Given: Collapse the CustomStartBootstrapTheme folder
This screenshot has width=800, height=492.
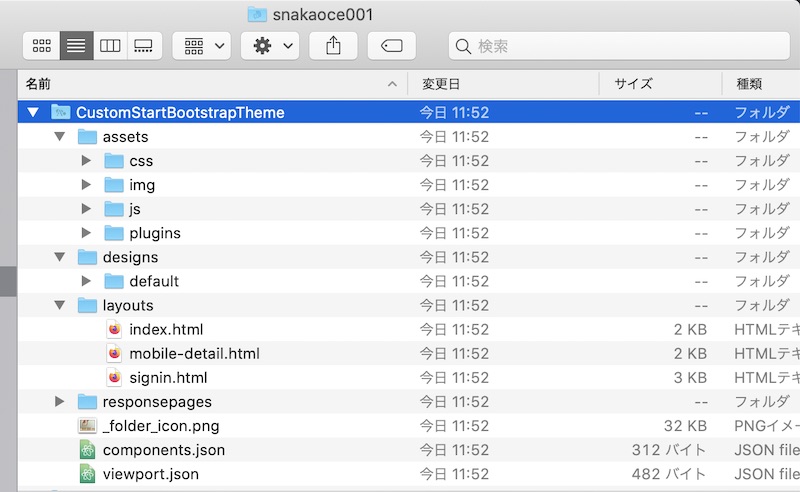Looking at the screenshot, I should coord(33,113).
